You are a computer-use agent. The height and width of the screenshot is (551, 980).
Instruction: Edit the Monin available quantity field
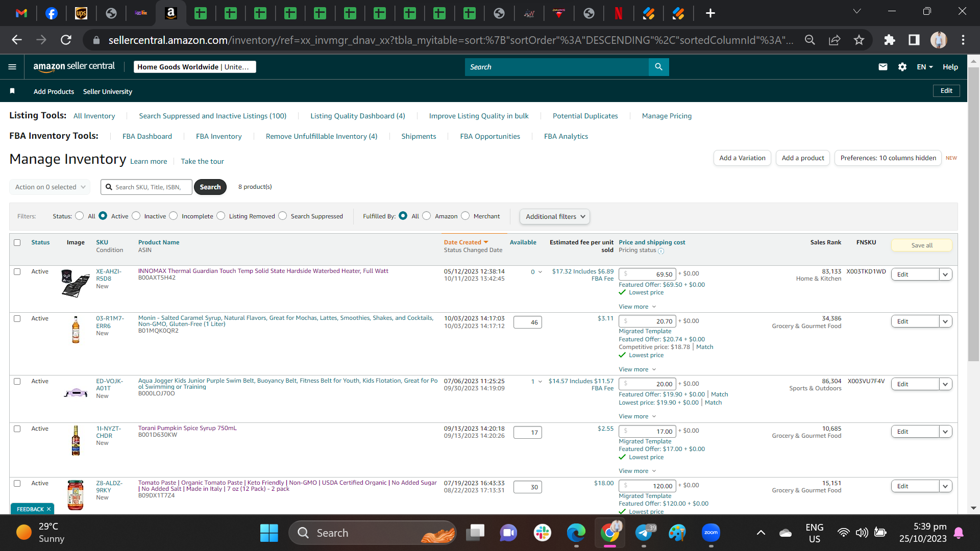click(528, 322)
